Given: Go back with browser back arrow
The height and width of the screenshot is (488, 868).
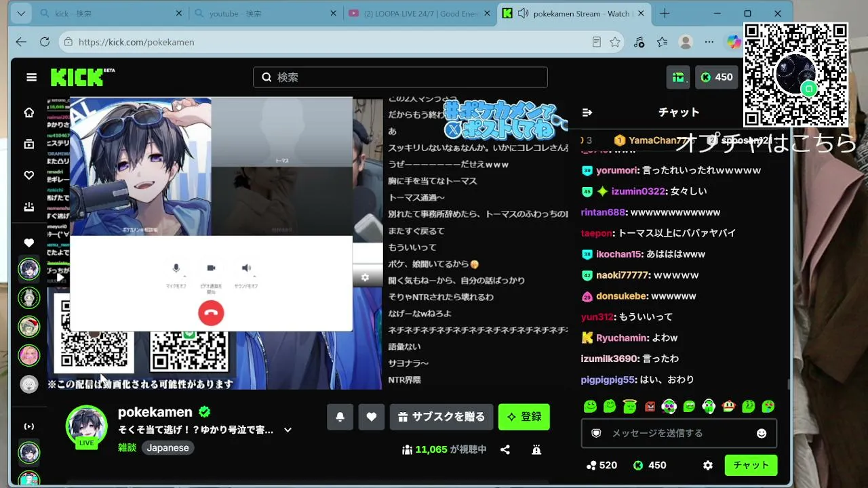Looking at the screenshot, I should (x=21, y=42).
